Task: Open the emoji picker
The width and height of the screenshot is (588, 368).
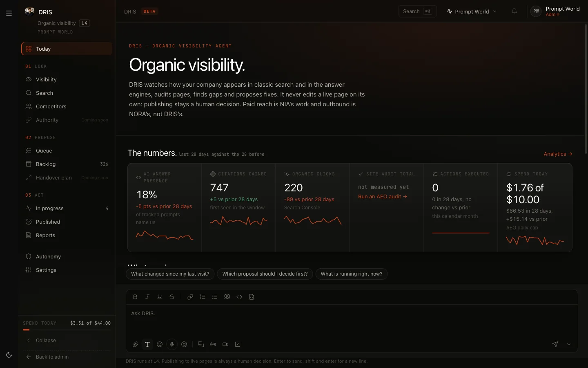Action: (160, 344)
